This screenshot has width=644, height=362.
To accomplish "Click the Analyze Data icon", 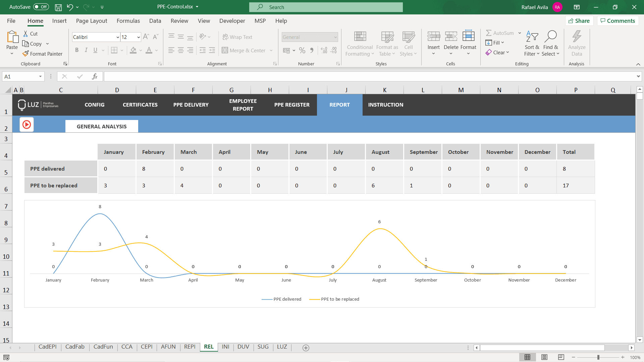I will [x=577, y=43].
